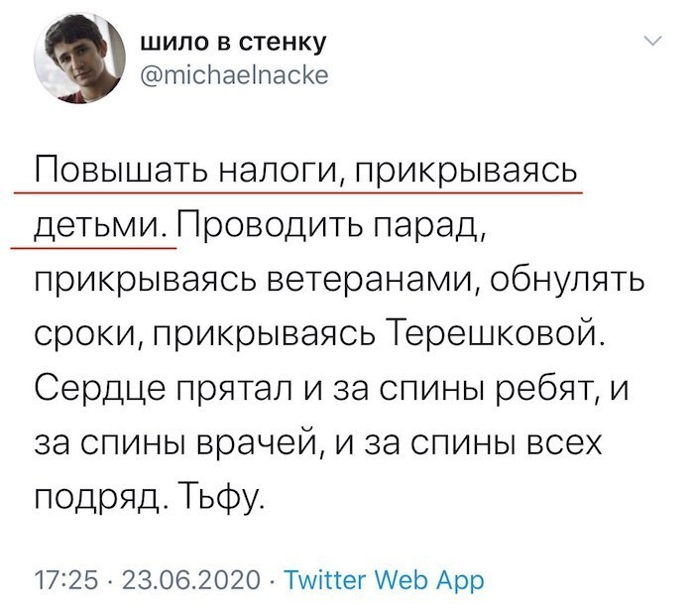Image resolution: width=694 pixels, height=616 pixels.
Task: Open the шило в стенку profile name
Action: click(x=234, y=43)
